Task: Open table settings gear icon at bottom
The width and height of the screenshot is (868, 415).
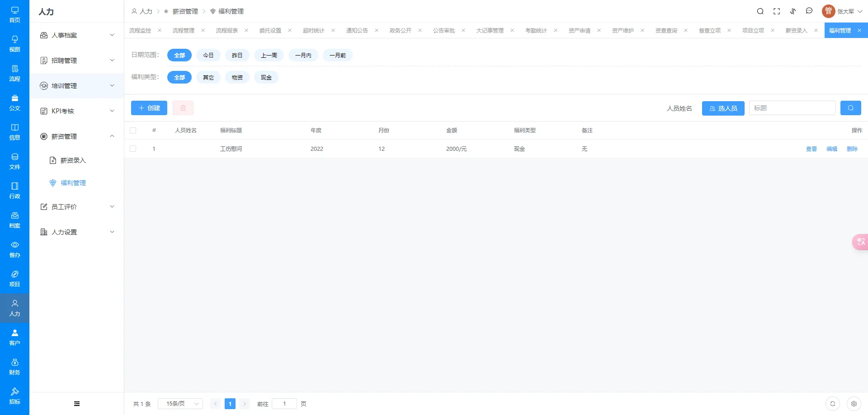Action: pos(854,404)
